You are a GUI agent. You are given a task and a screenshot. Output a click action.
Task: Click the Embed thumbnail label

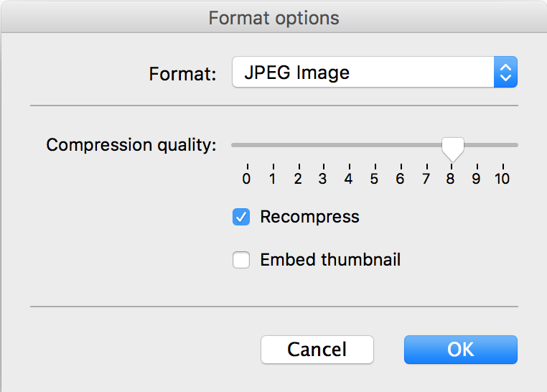click(x=330, y=260)
